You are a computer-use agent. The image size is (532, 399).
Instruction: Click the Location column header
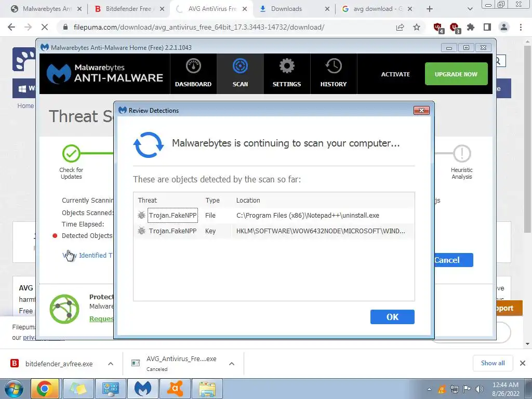pos(248,200)
